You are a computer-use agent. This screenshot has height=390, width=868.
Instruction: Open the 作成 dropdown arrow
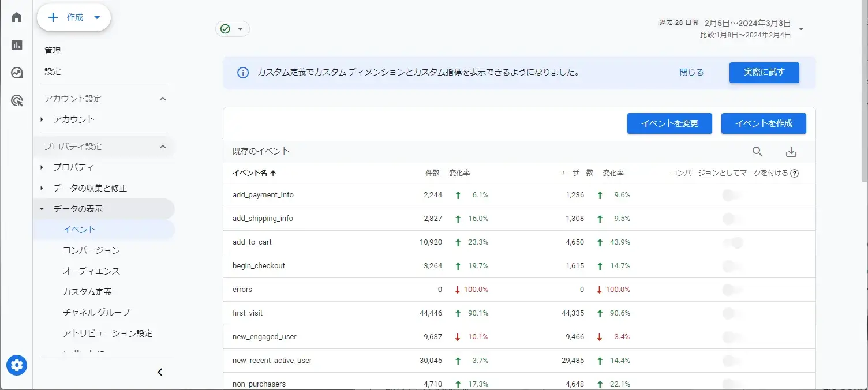point(97,17)
